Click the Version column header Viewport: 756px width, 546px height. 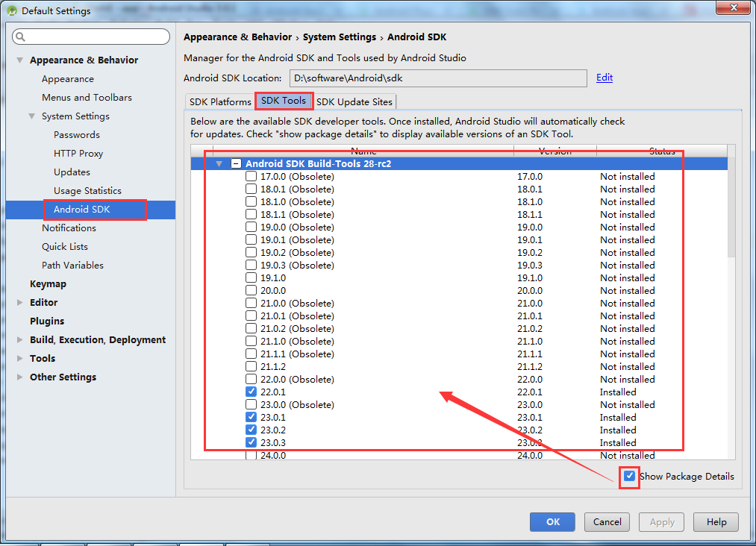pyautogui.click(x=555, y=151)
